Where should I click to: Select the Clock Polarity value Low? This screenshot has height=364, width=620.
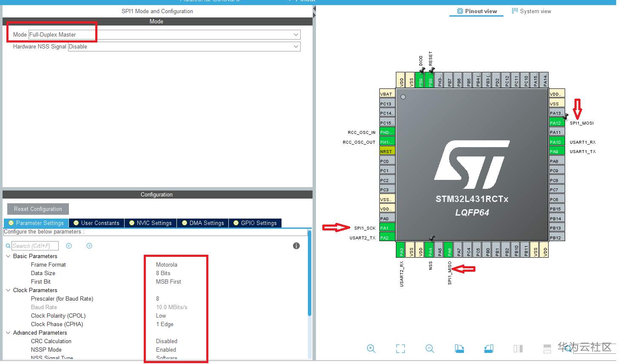tap(161, 316)
